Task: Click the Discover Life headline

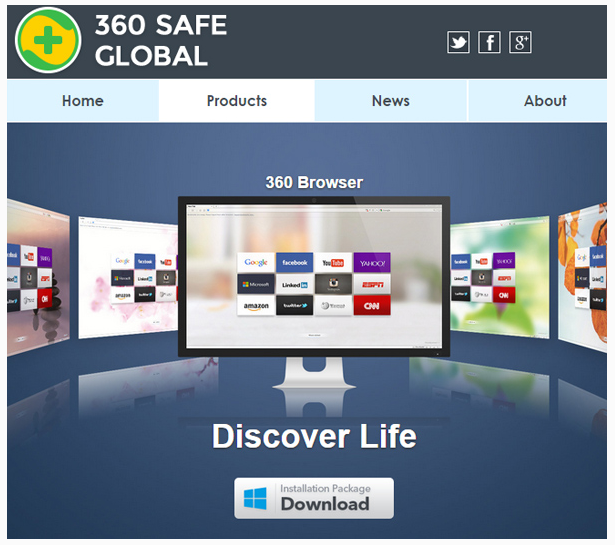Action: click(x=314, y=436)
